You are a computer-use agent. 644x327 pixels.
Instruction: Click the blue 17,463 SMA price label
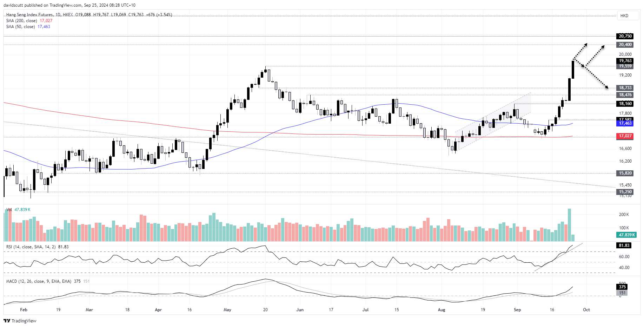pos(625,123)
